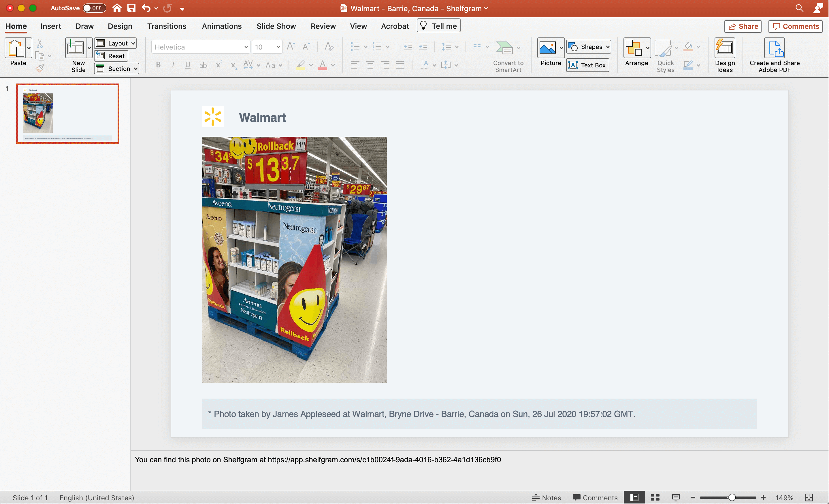Image resolution: width=829 pixels, height=504 pixels.
Task: Toggle the AutoSave switch
Action: coord(94,8)
